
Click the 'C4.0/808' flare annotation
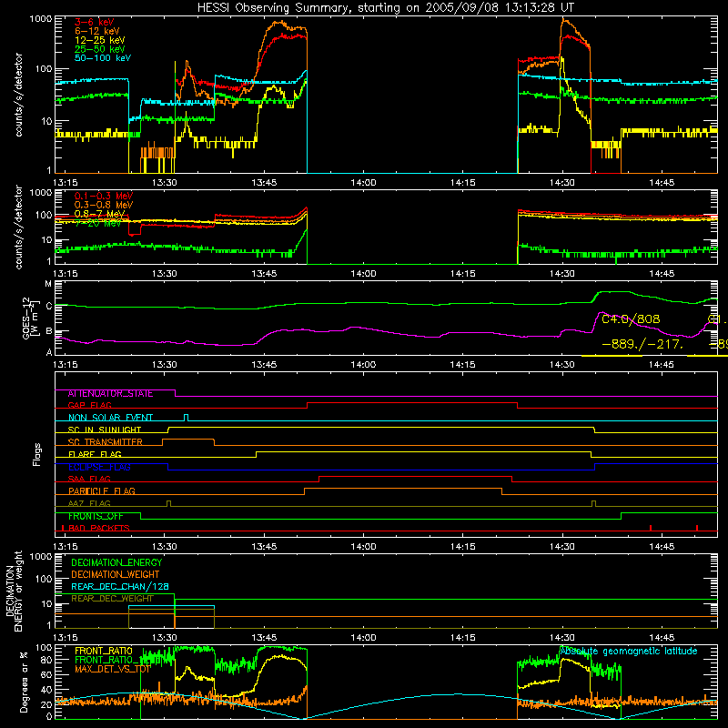pyautogui.click(x=631, y=319)
